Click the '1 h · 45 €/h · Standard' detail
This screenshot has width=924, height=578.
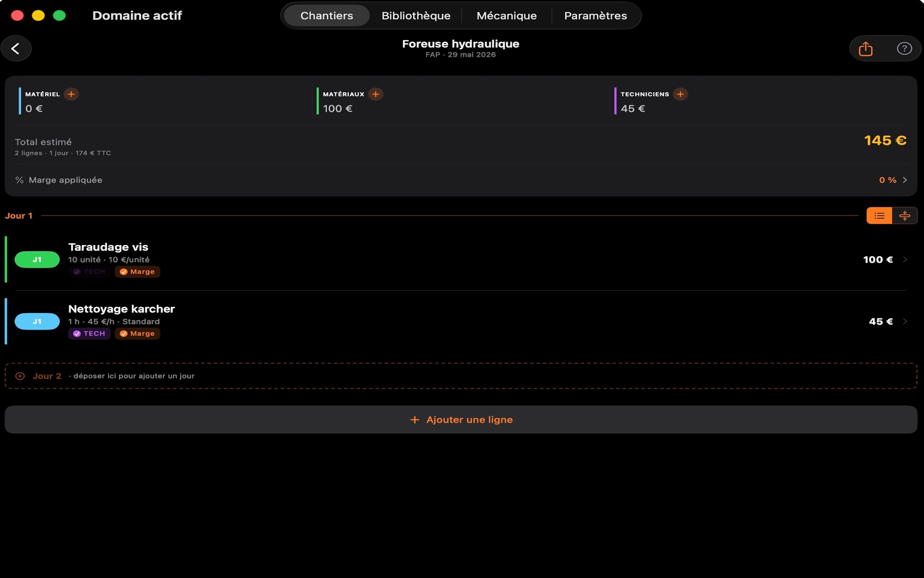click(114, 322)
